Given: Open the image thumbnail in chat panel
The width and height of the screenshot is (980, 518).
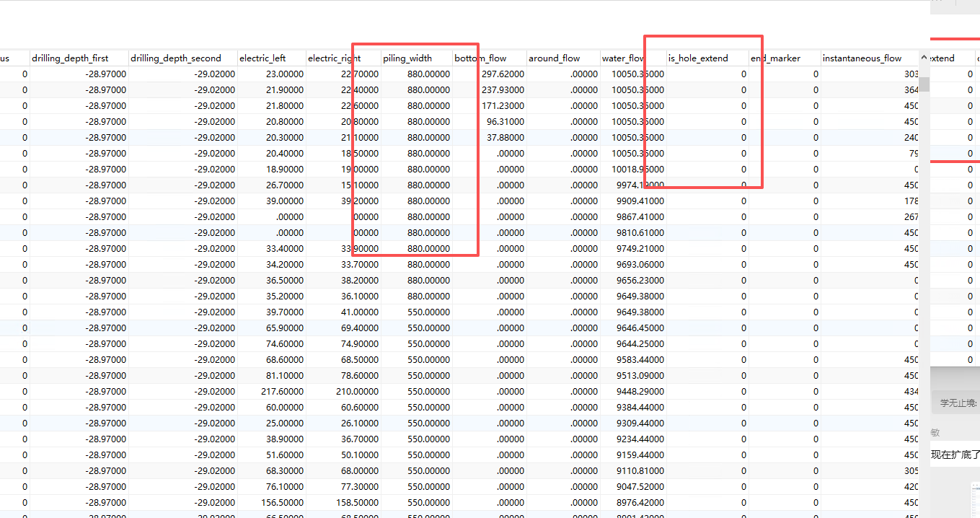Looking at the screenshot, I should click(975, 499).
